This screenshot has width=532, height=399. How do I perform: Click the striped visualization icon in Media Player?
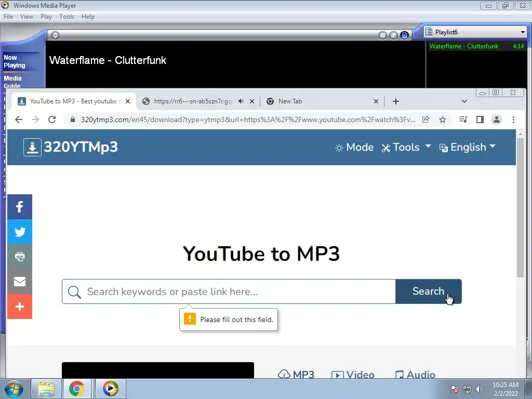click(382, 35)
